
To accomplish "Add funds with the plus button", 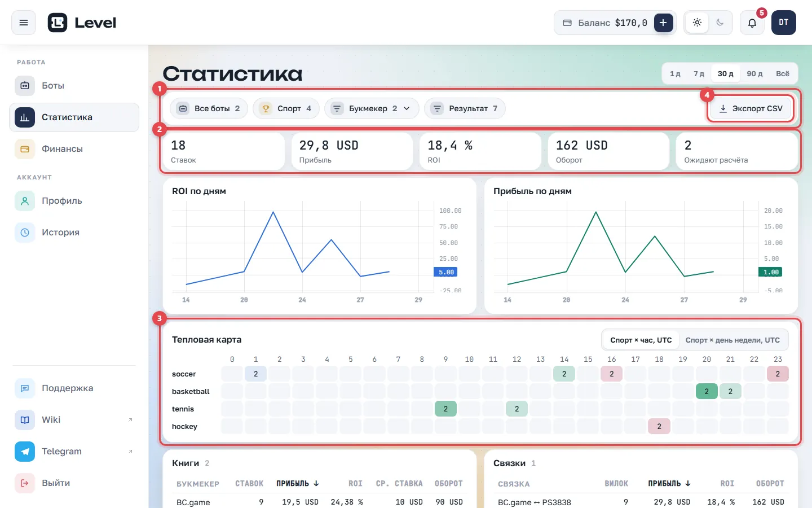I will (663, 23).
